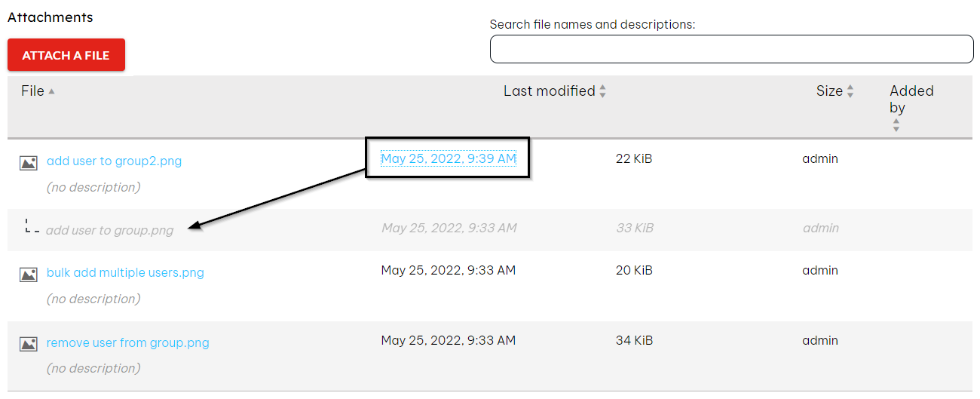Image resolution: width=980 pixels, height=399 pixels.
Task: Open remove user from group.png link
Action: [128, 342]
